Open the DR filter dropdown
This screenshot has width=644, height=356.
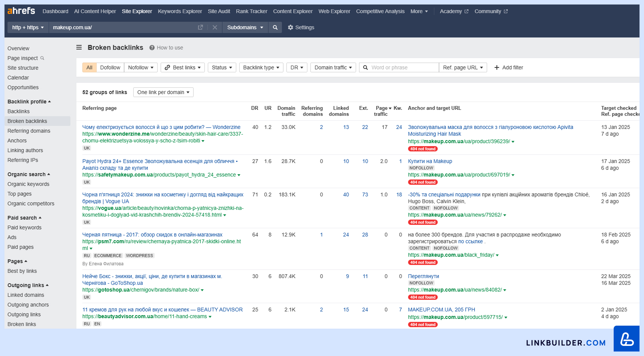297,67
